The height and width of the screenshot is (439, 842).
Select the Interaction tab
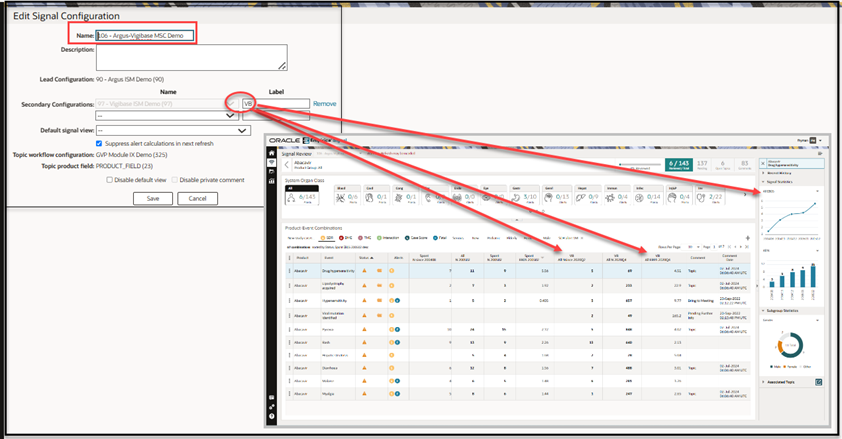tap(388, 238)
